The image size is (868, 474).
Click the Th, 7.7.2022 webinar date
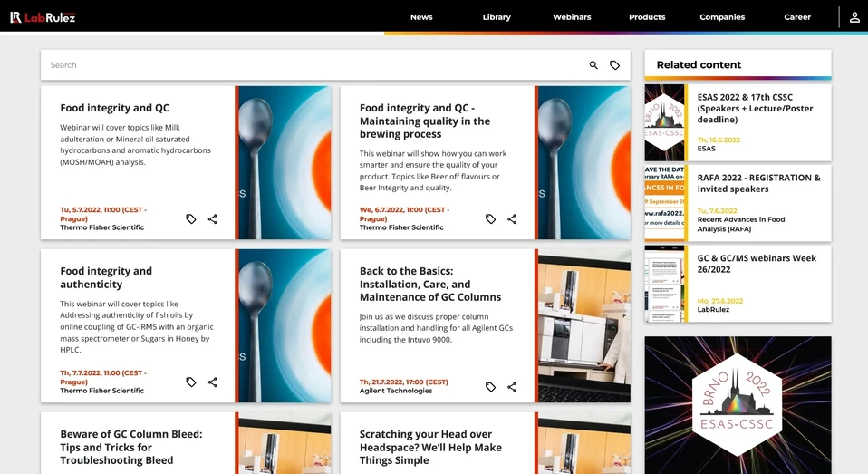point(103,377)
